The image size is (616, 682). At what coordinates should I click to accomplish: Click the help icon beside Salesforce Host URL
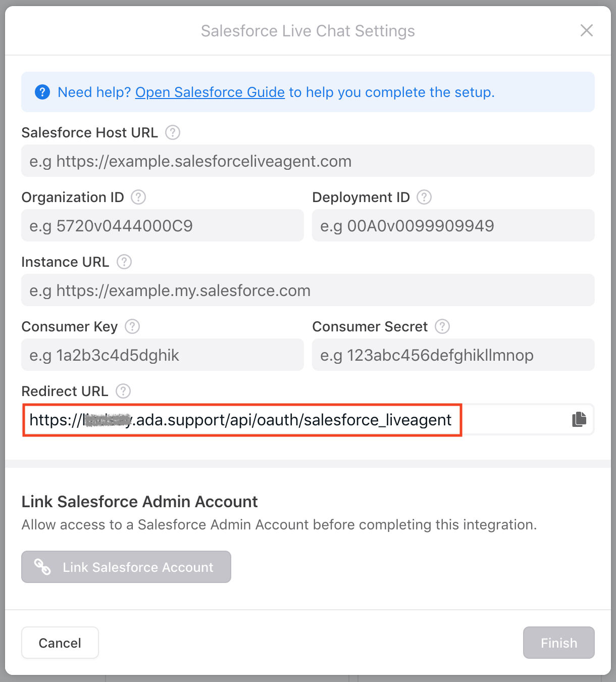coord(172,132)
